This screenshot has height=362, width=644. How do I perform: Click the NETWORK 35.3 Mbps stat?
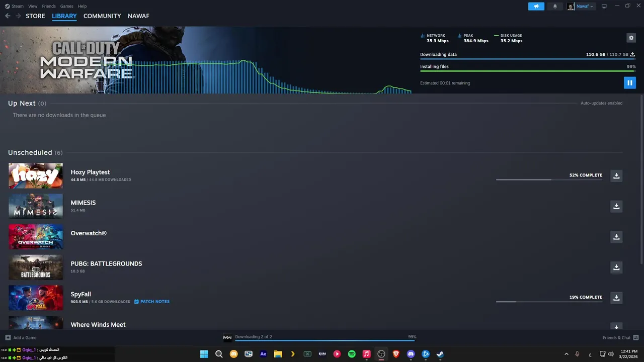tap(435, 38)
